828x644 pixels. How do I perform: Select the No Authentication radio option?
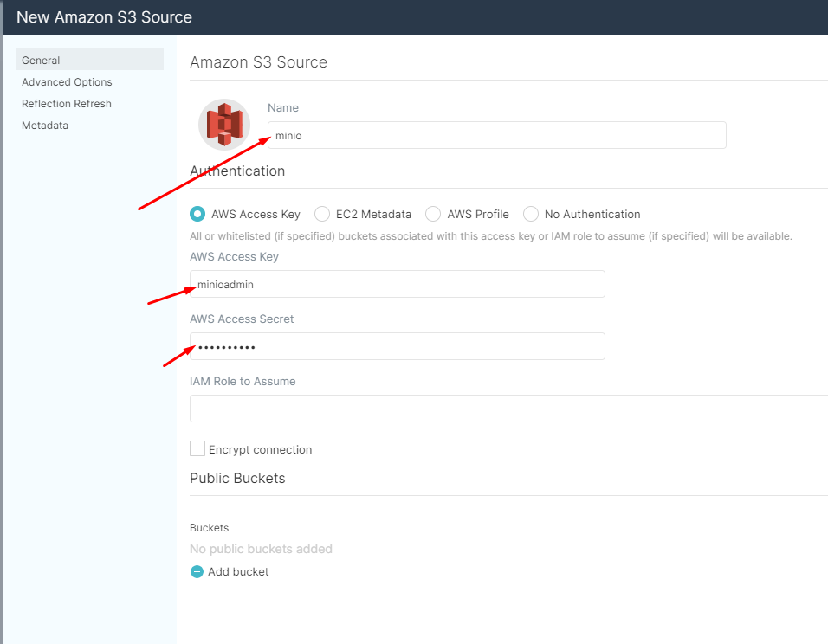pos(531,214)
